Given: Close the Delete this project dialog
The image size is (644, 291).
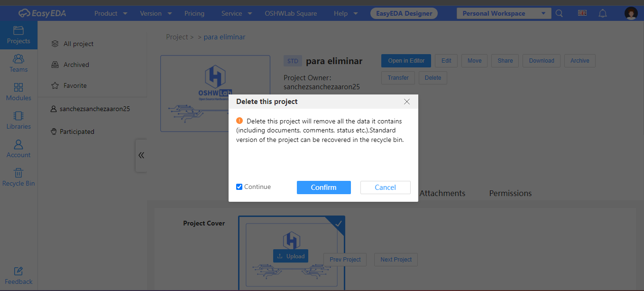Looking at the screenshot, I should coord(407,102).
